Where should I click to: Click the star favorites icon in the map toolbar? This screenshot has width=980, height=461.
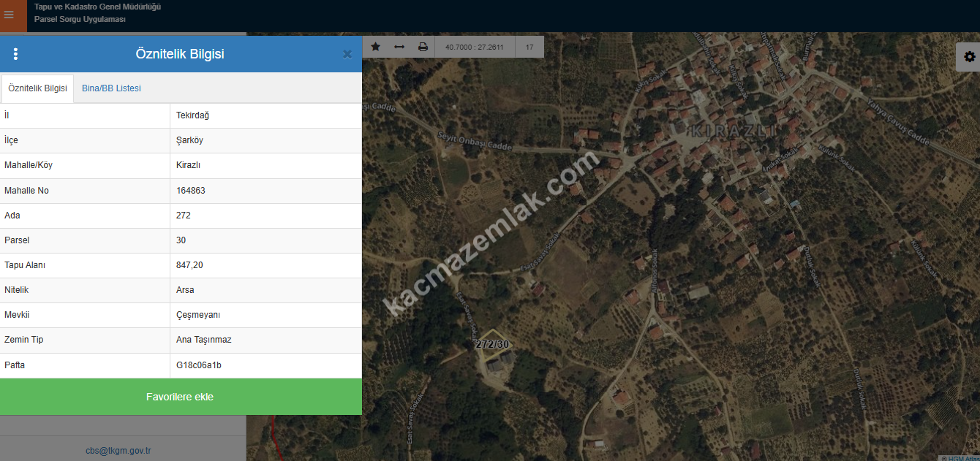tap(376, 47)
